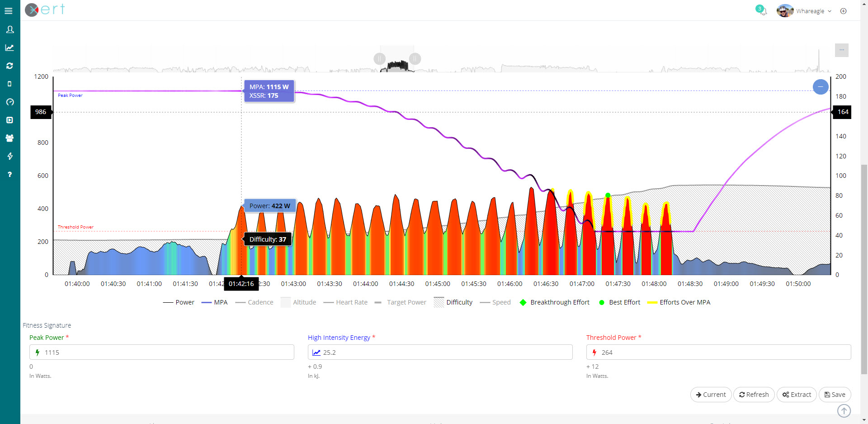The image size is (868, 424).
Task: Click the help question mark icon
Action: point(9,174)
